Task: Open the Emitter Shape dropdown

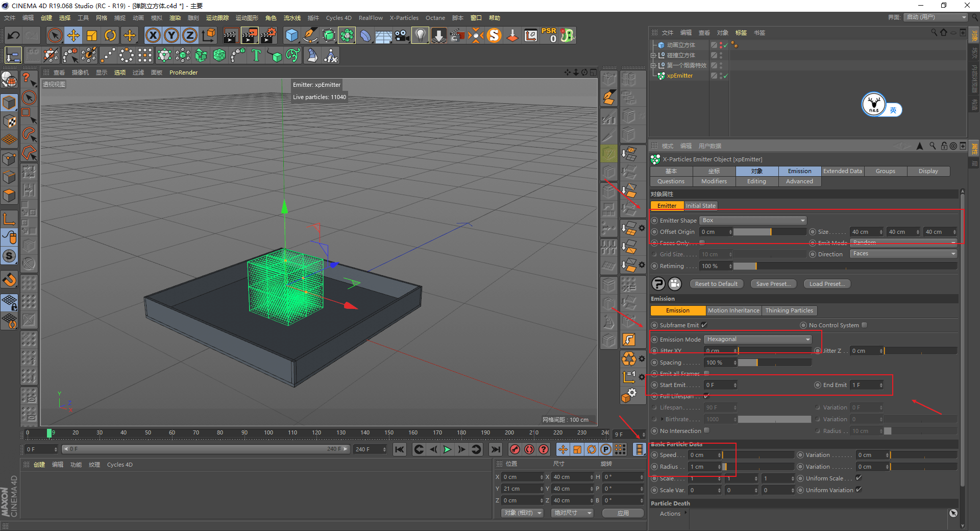Action: click(753, 221)
